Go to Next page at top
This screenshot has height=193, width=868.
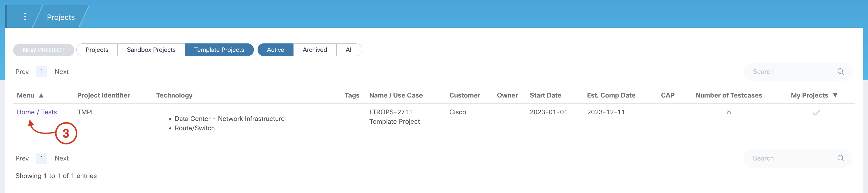coord(62,72)
